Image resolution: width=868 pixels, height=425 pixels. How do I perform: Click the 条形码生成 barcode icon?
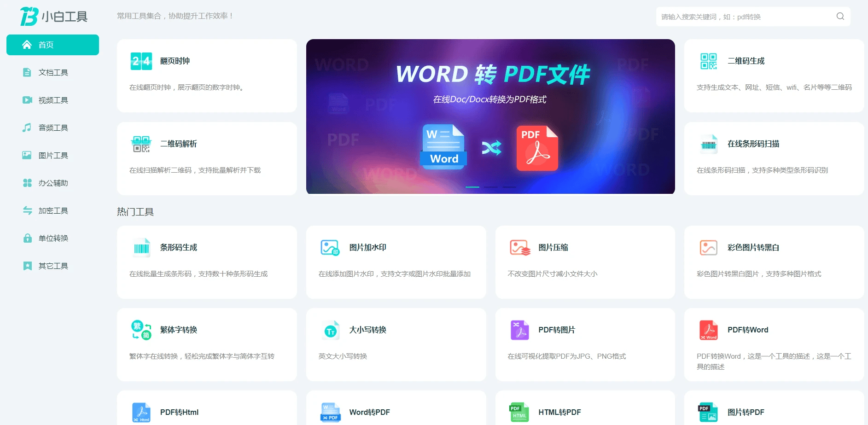141,248
